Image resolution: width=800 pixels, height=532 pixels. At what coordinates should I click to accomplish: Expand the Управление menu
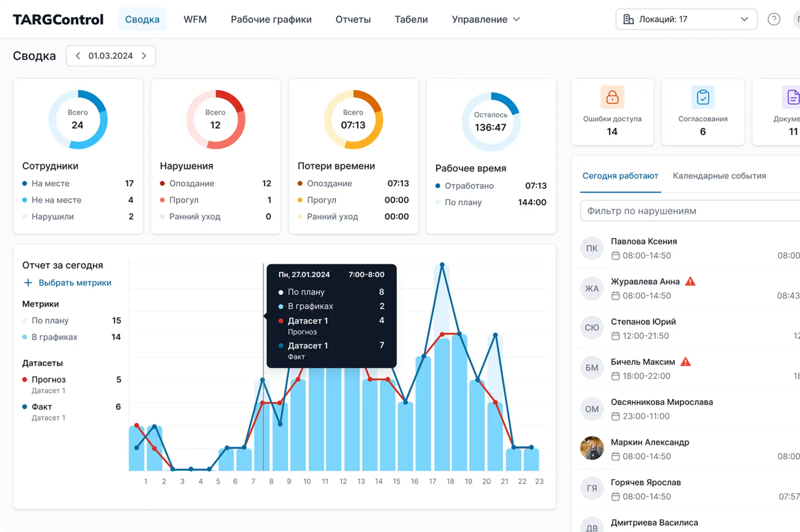point(486,20)
